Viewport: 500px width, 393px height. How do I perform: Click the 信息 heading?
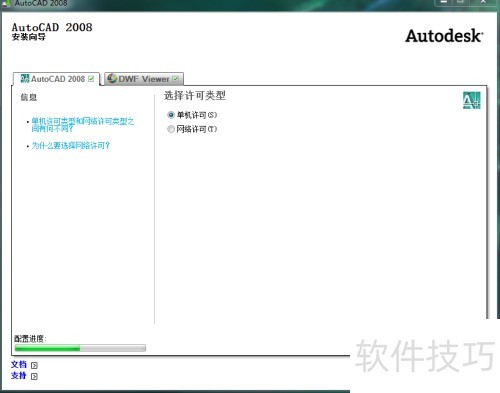[29, 97]
